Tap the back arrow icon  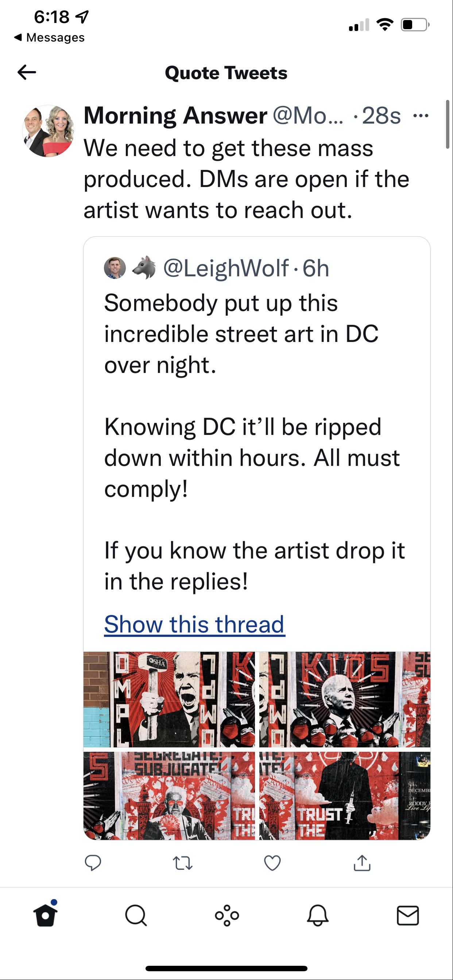[x=27, y=72]
